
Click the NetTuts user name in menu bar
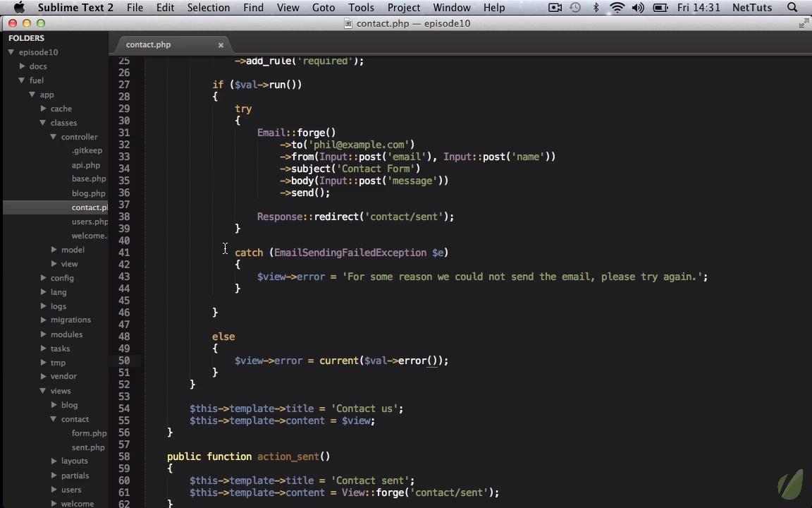point(752,7)
